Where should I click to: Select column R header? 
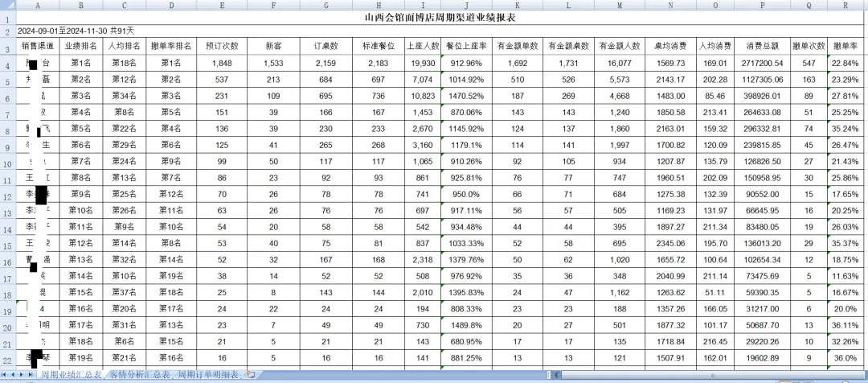(845, 5)
